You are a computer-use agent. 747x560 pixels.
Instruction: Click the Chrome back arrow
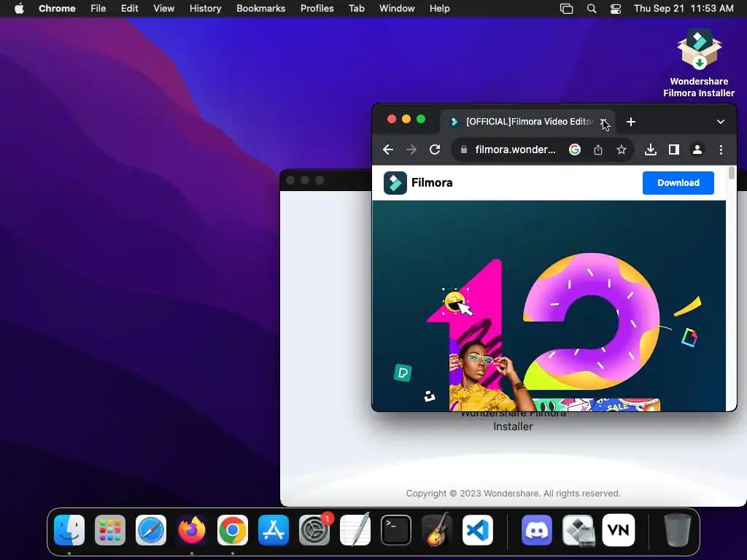click(388, 149)
